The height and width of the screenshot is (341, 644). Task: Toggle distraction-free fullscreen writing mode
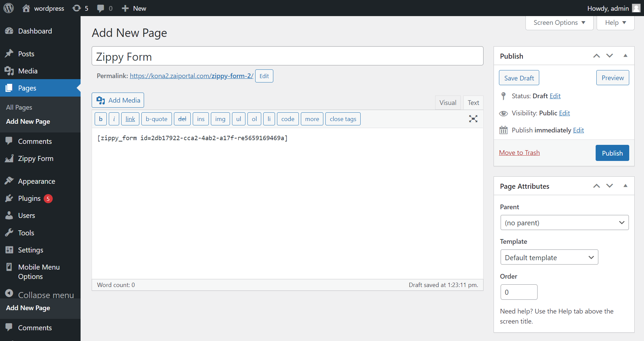coord(473,119)
